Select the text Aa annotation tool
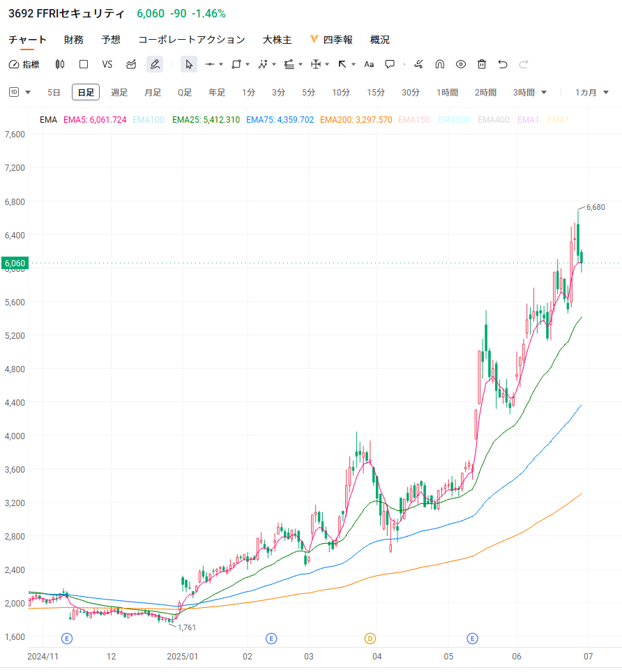This screenshot has width=622, height=672. pos(369,64)
